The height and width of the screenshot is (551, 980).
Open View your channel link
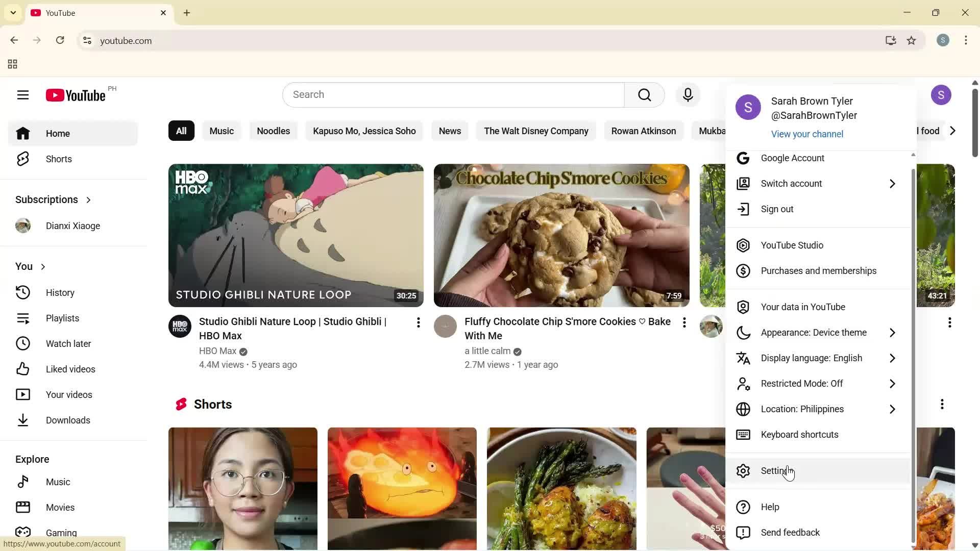coord(806,134)
